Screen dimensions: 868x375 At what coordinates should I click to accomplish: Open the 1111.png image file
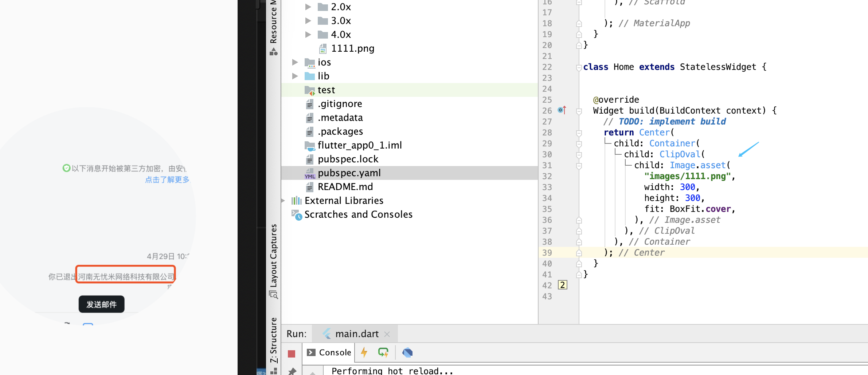click(x=352, y=48)
